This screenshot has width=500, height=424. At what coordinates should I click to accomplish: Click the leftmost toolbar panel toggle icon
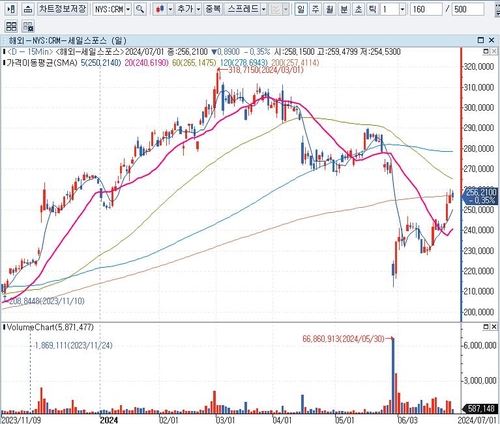pyautogui.click(x=11, y=9)
